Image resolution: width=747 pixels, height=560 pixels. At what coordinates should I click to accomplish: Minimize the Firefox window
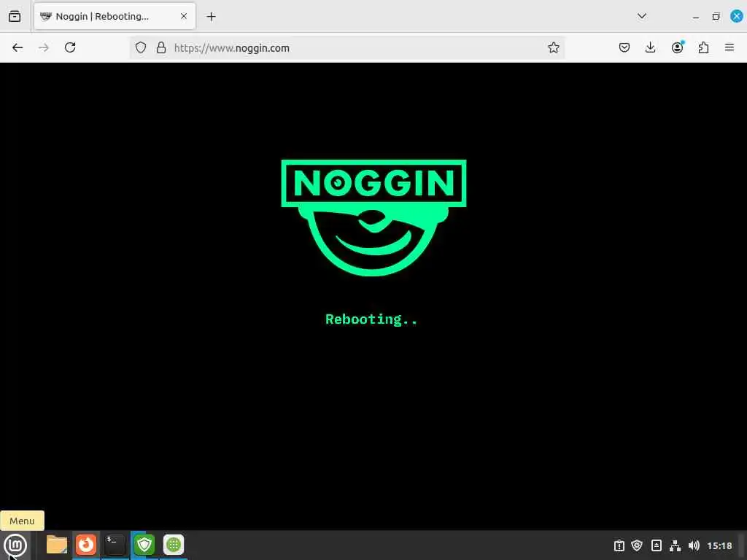[x=695, y=17]
